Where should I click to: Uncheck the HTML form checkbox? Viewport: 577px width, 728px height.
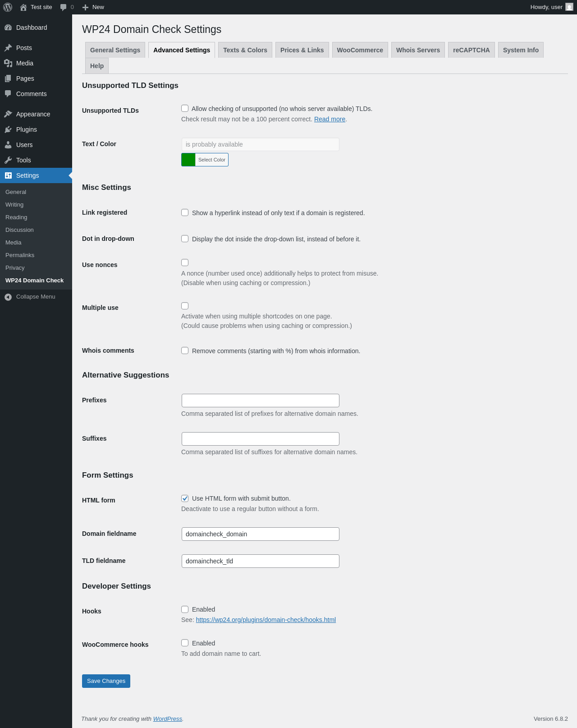(185, 498)
